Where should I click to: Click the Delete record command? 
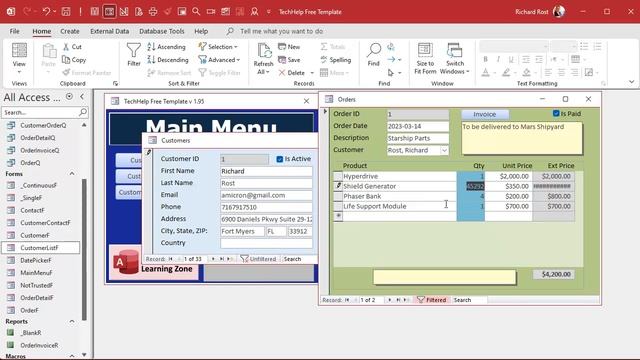tap(292, 73)
